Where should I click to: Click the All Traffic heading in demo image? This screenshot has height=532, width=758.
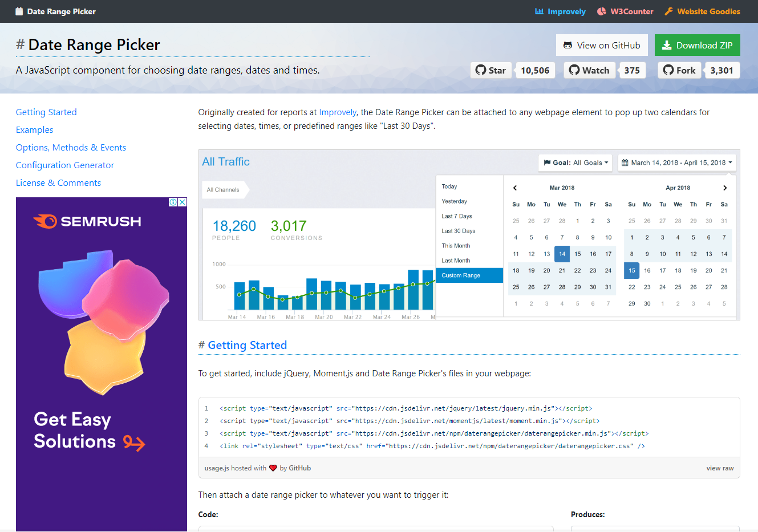226,162
